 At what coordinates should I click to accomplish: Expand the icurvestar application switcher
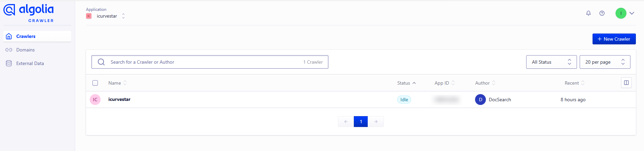click(123, 16)
